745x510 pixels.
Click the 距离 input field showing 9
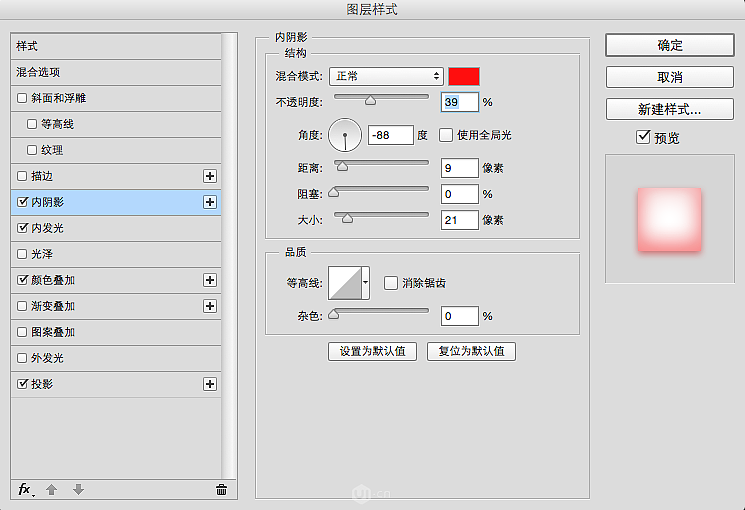coord(459,168)
